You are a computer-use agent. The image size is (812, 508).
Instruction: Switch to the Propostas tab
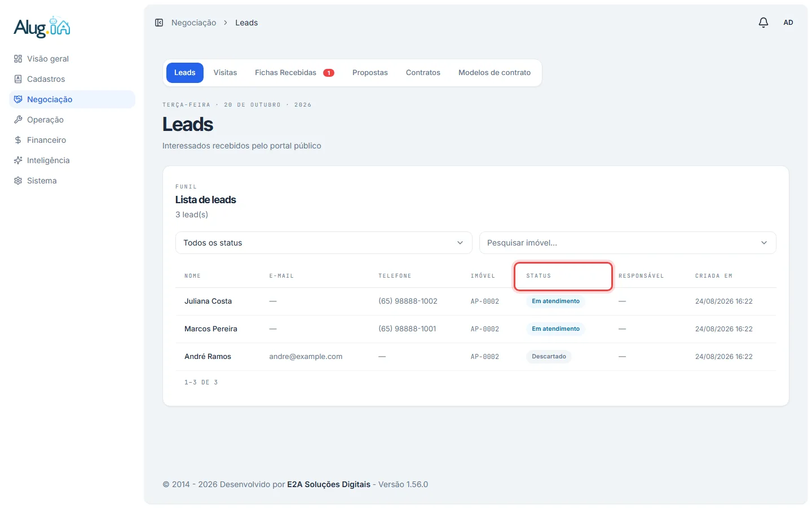click(x=370, y=73)
